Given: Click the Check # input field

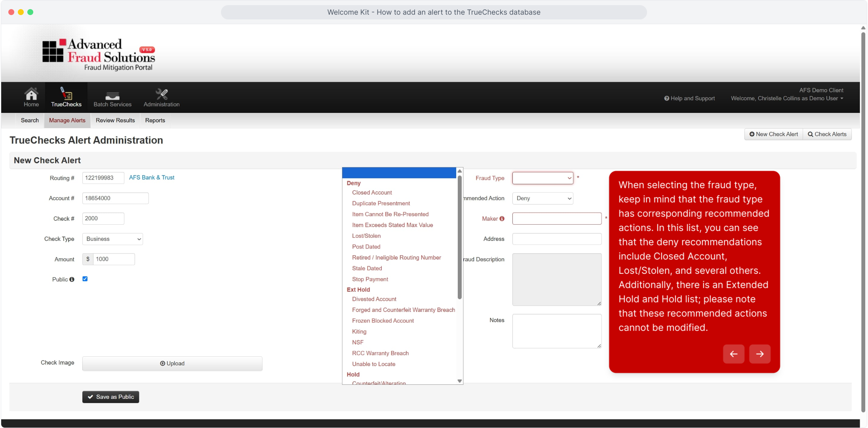Looking at the screenshot, I should click(x=103, y=219).
